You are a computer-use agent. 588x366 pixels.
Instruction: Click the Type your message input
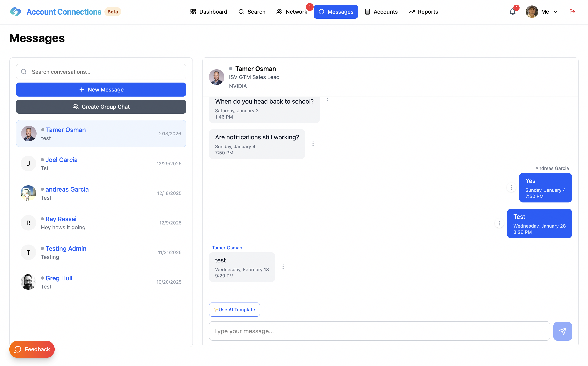coord(379,331)
